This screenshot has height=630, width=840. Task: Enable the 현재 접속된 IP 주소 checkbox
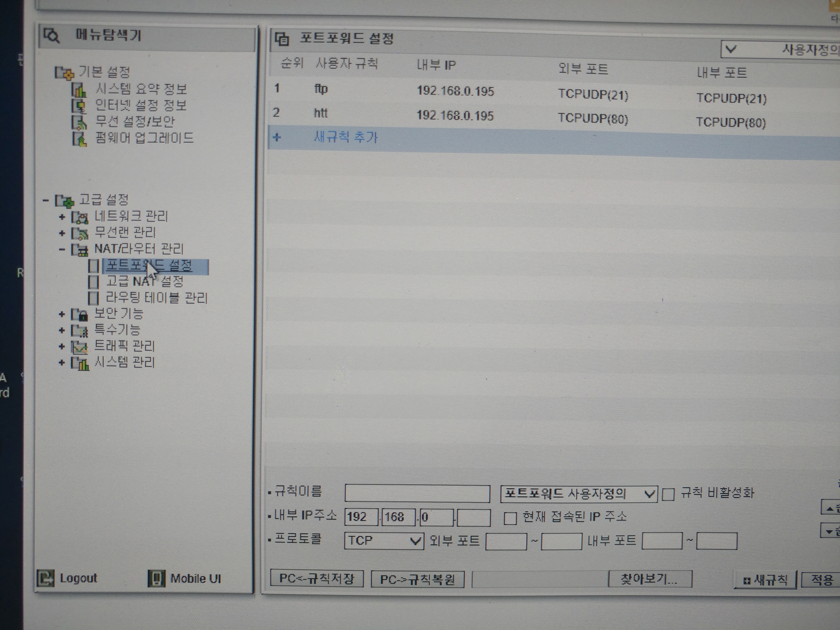coord(509,518)
